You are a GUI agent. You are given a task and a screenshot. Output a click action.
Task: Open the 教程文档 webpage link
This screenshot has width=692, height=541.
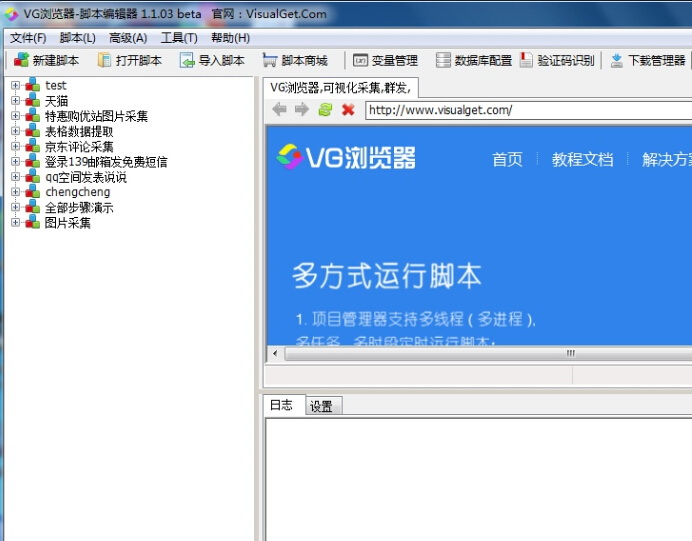[x=582, y=159]
